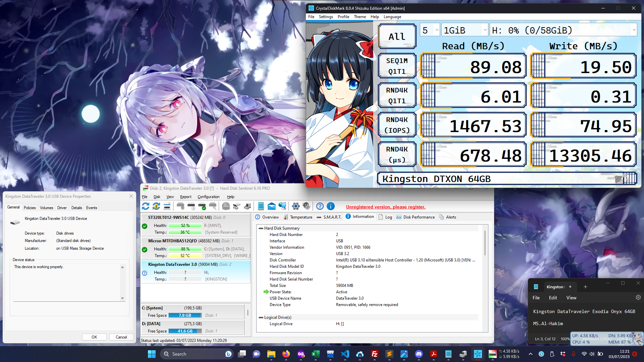Viewport: 644px width, 362px height.
Task: Click the blue notepad report icon in toolbar
Action: pos(261,206)
